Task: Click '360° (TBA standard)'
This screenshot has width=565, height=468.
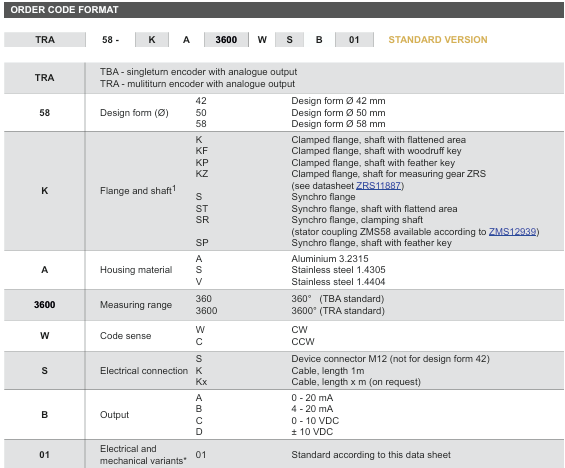Action: point(338,299)
